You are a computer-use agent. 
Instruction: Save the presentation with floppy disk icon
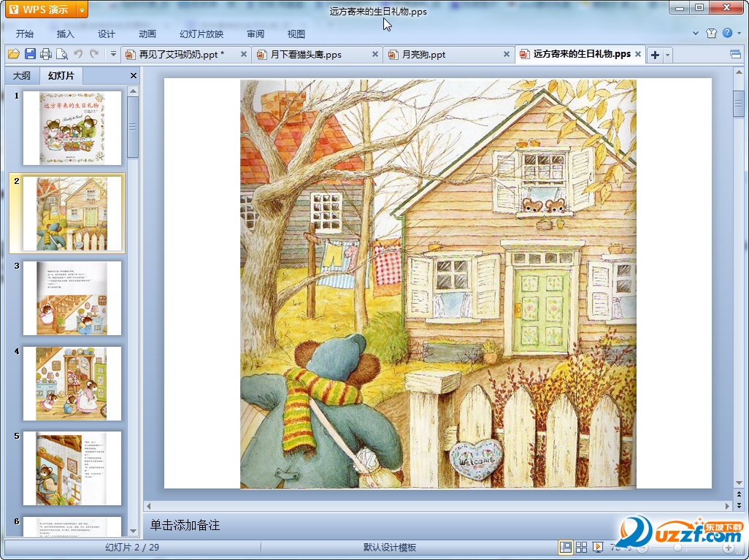coord(30,54)
